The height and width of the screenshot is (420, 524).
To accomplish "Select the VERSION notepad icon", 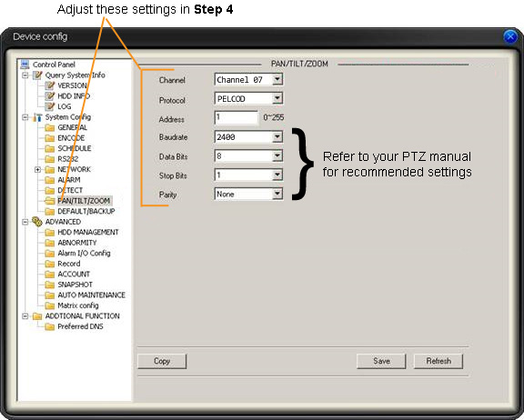I will (50, 85).
